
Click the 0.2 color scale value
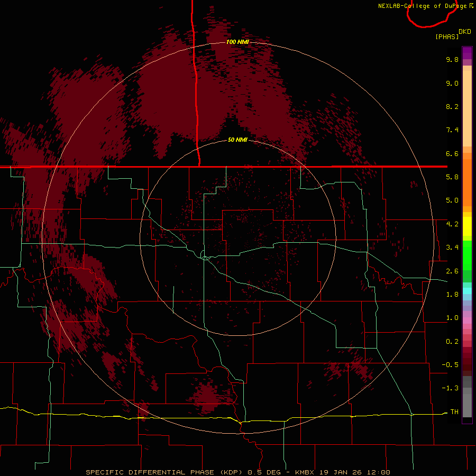452,342
